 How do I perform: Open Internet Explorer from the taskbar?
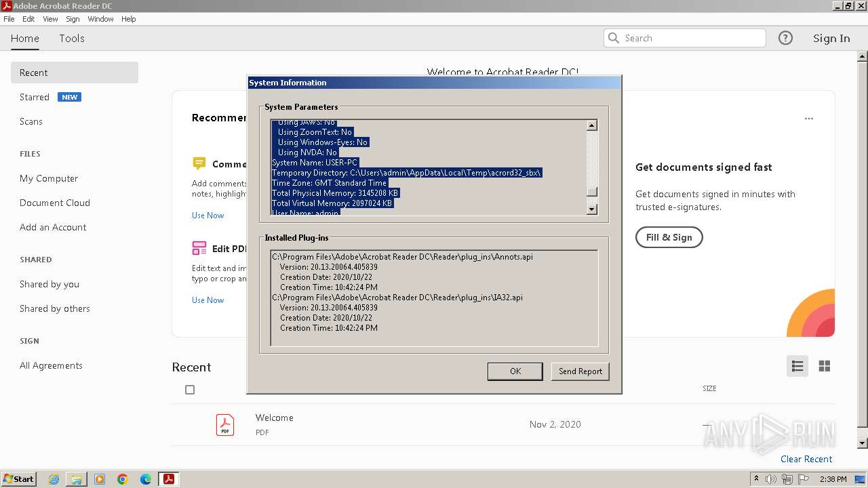click(x=54, y=479)
